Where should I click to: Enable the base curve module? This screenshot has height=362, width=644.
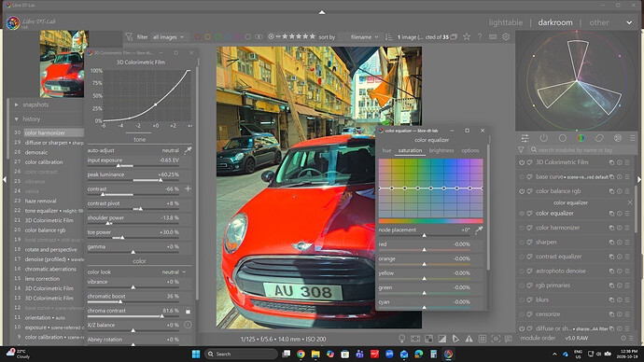coord(522,177)
